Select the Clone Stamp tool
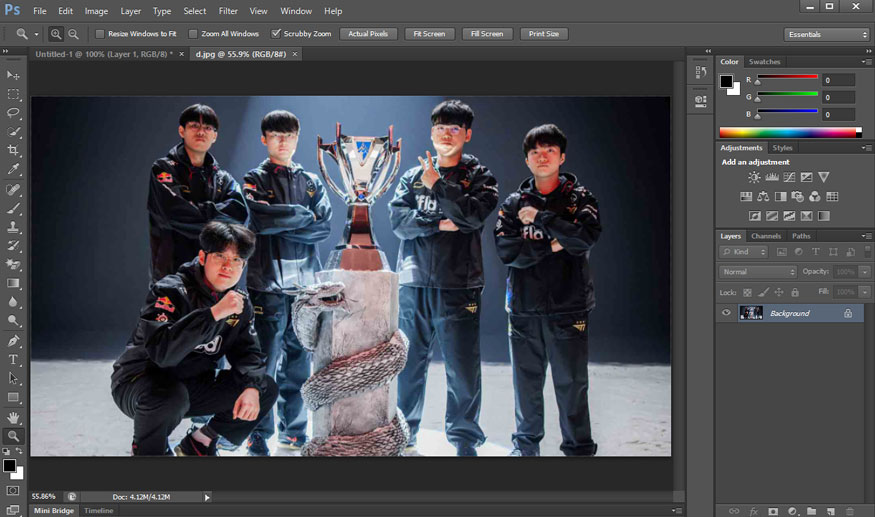 (x=13, y=227)
